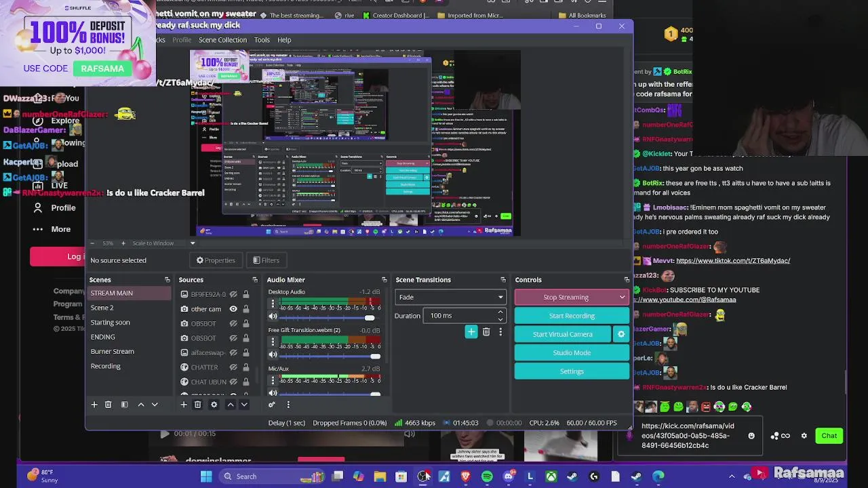The height and width of the screenshot is (488, 868).
Task: Move scene down with Scenes arrow
Action: [155, 405]
